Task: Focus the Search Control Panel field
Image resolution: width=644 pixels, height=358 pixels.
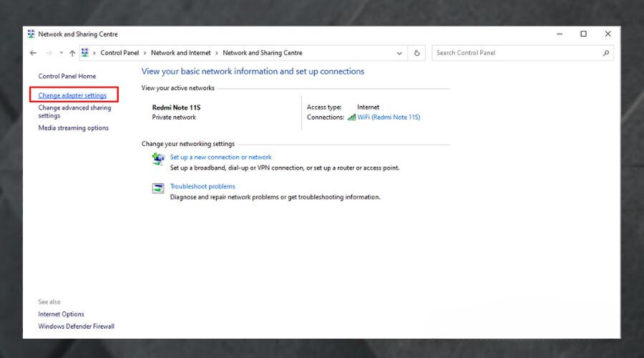Action: [515, 53]
